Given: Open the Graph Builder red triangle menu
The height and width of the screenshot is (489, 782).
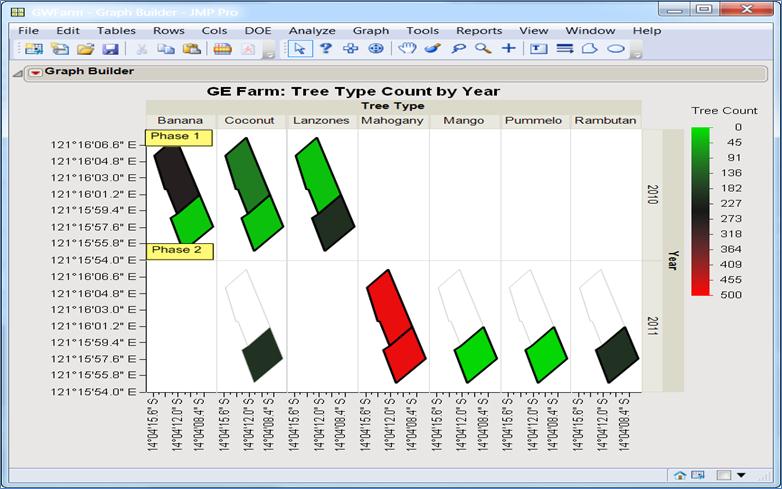Looking at the screenshot, I should 35,72.
